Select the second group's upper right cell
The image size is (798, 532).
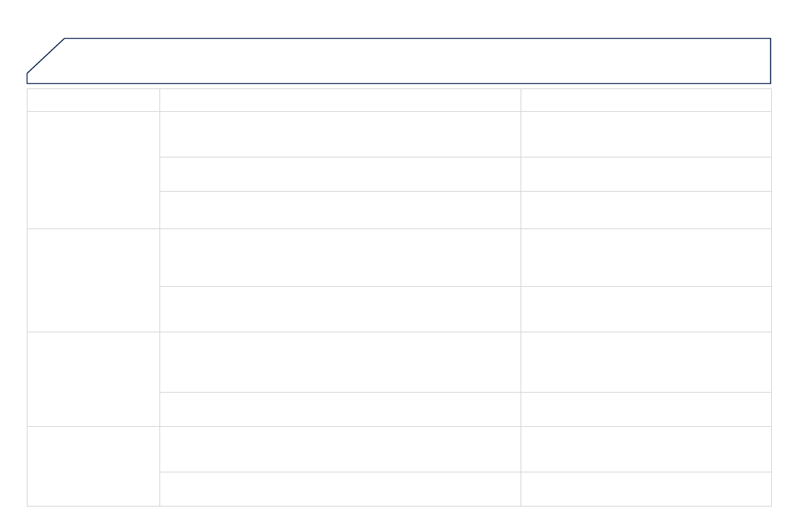(646, 257)
